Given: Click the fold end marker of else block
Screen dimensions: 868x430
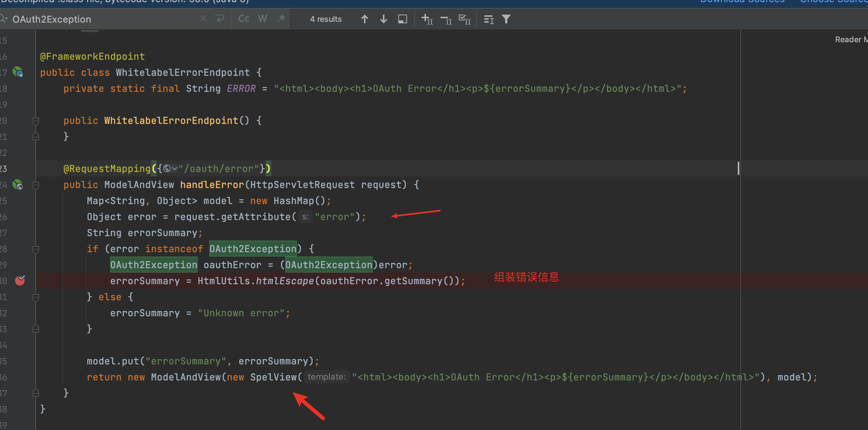Looking at the screenshot, I should coord(36,329).
